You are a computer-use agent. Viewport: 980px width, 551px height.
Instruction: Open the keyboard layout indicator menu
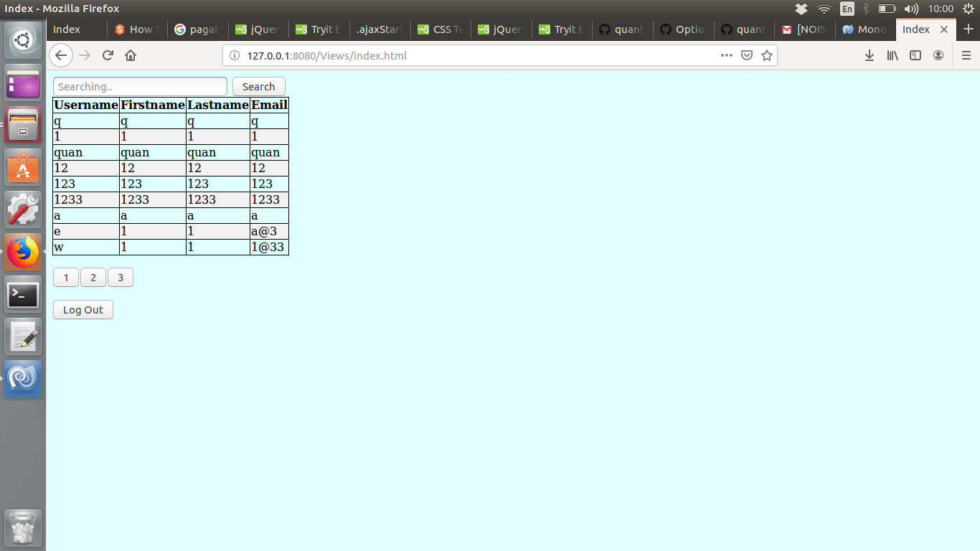point(847,9)
